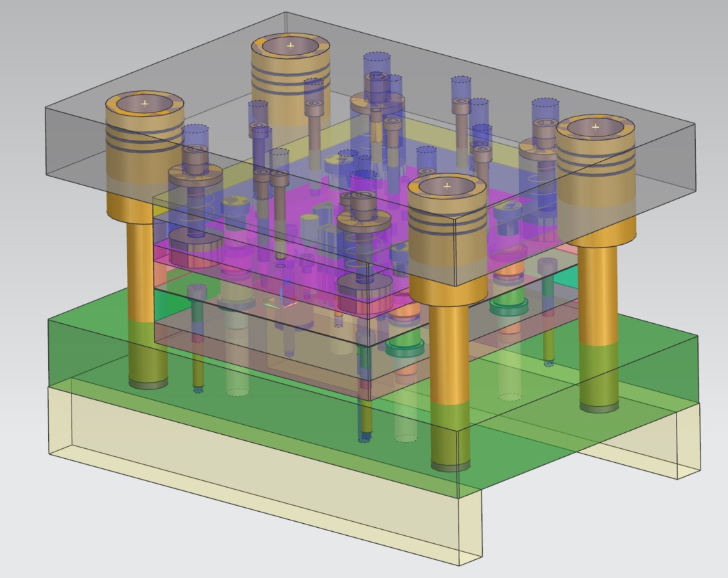Select the back-left guide bushing center cross

point(290,45)
